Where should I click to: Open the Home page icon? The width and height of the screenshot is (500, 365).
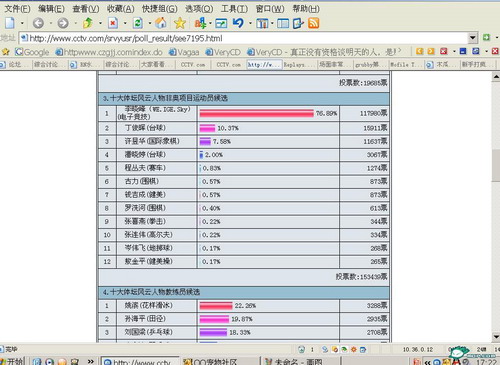pos(161,23)
